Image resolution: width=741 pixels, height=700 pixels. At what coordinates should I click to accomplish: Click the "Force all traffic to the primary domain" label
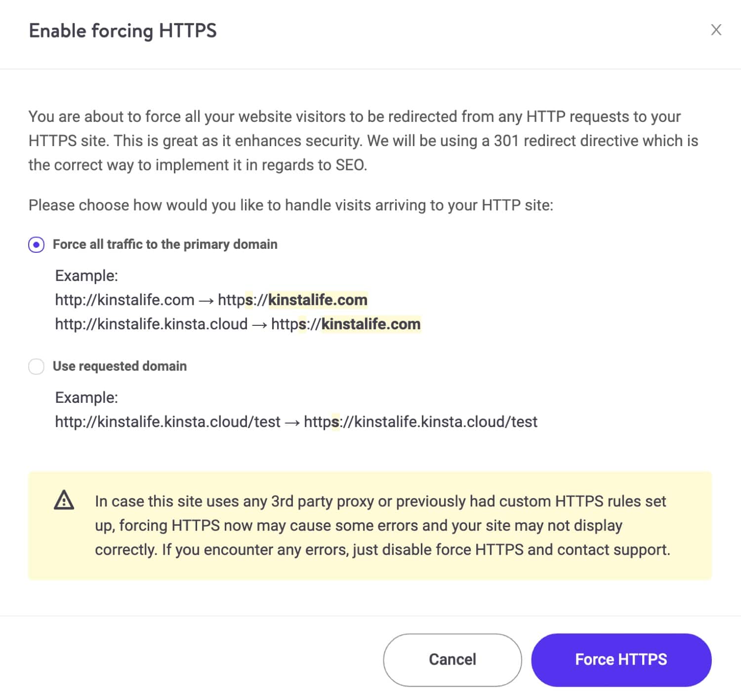coord(165,244)
